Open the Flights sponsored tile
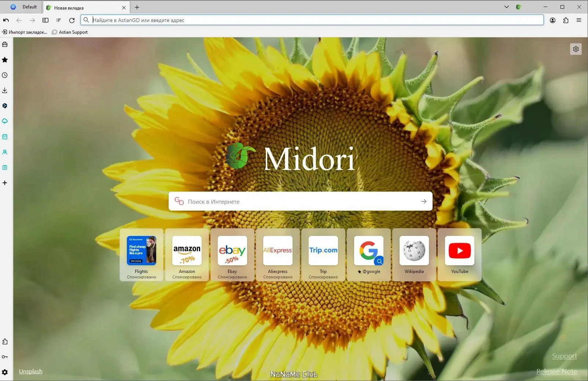588x381 pixels. [142, 255]
